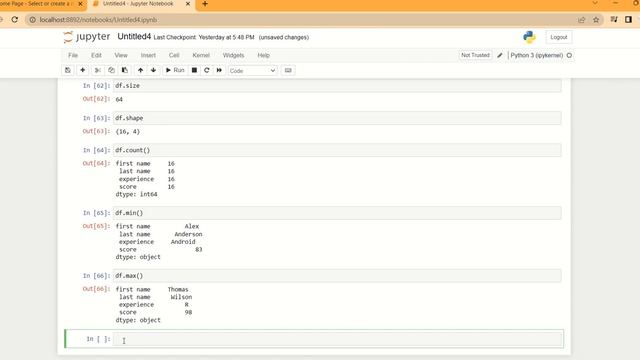Viewport: 640px width, 360px height.
Task: Insert a cell below with the plus icon
Action: [x=82, y=70]
